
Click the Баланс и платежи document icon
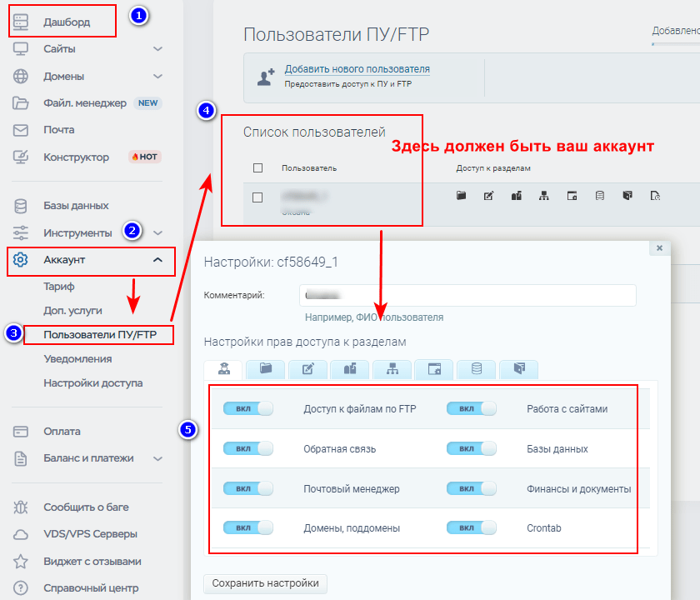point(21,458)
